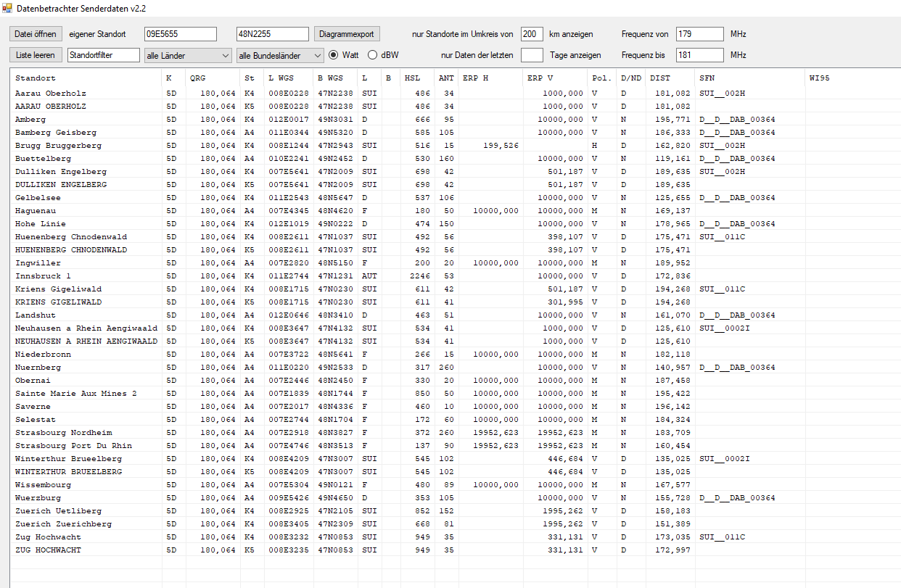901x588 pixels.
Task: Select the Innsbruck 1 row
Action: coord(44,276)
